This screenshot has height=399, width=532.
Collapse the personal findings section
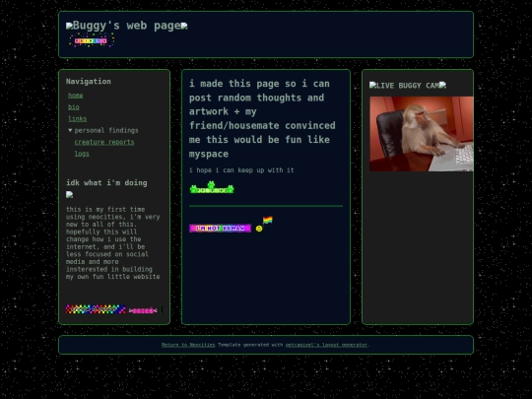pyautogui.click(x=103, y=130)
